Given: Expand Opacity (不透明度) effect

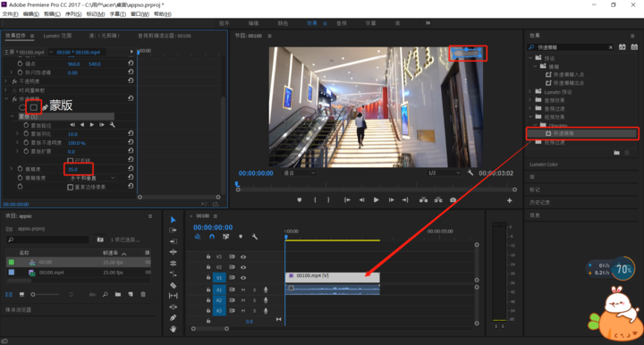Looking at the screenshot, I should (5, 81).
